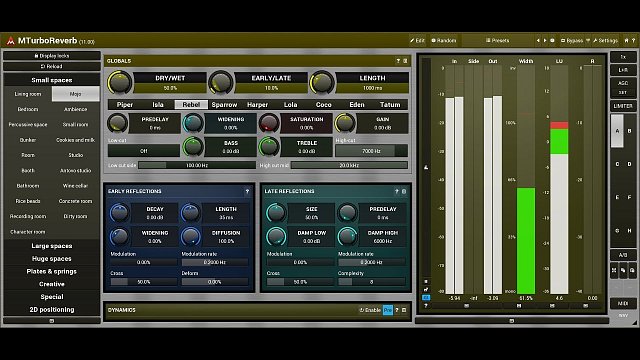Click the DRY/WET knob
The image size is (640, 360).
120,82
